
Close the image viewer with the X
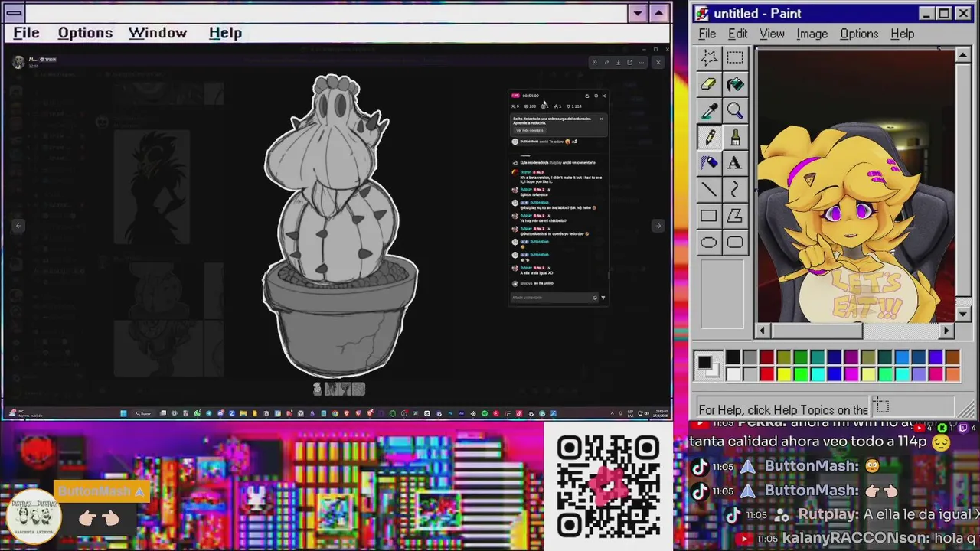658,63
